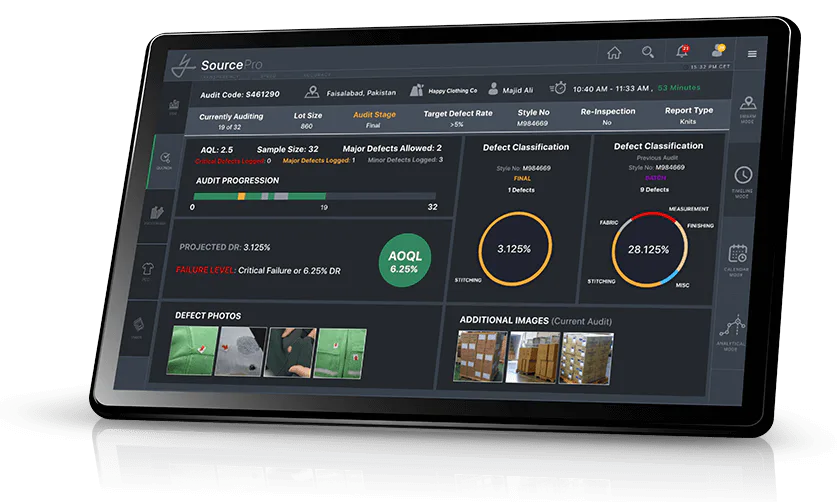This screenshot has width=838, height=502.
Task: Switch to Swarm Mode
Action: click(748, 109)
